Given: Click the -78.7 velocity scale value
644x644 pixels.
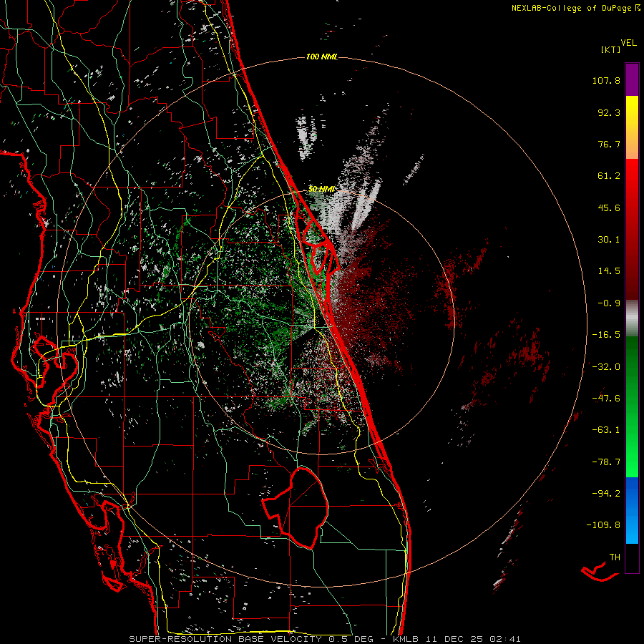Looking at the screenshot, I should click(606, 462).
